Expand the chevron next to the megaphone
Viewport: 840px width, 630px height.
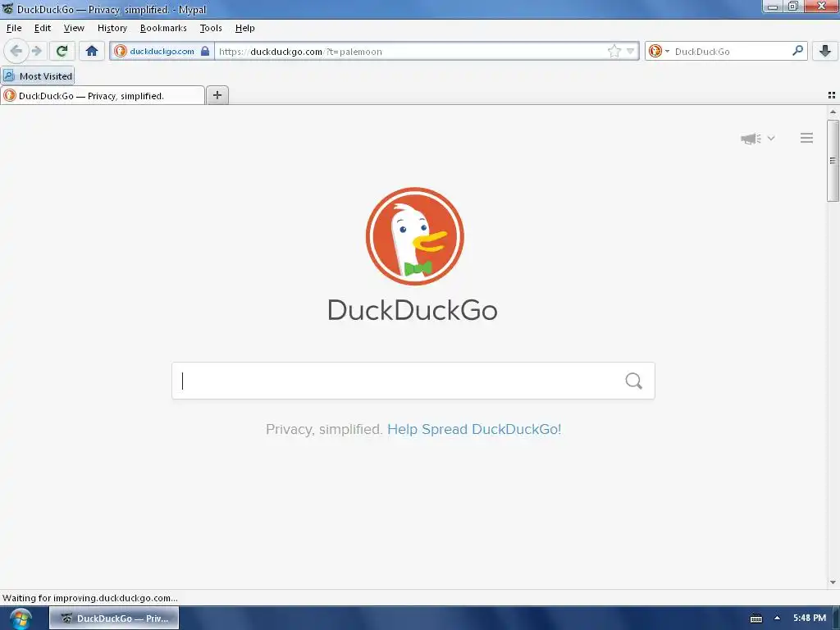pyautogui.click(x=771, y=138)
